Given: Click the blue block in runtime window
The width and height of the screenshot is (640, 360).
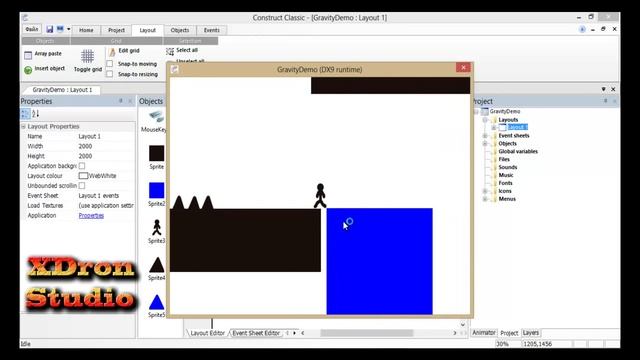Looking at the screenshot, I should click(x=379, y=261).
